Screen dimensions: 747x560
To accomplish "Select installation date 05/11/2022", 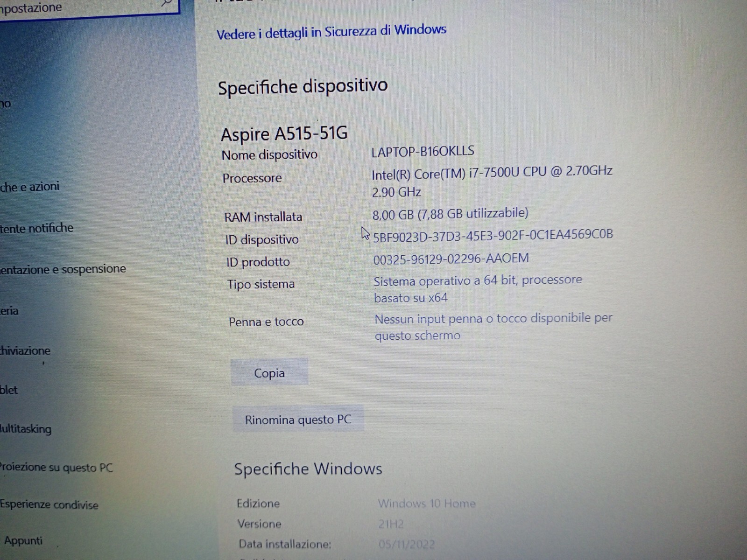I will 407,544.
